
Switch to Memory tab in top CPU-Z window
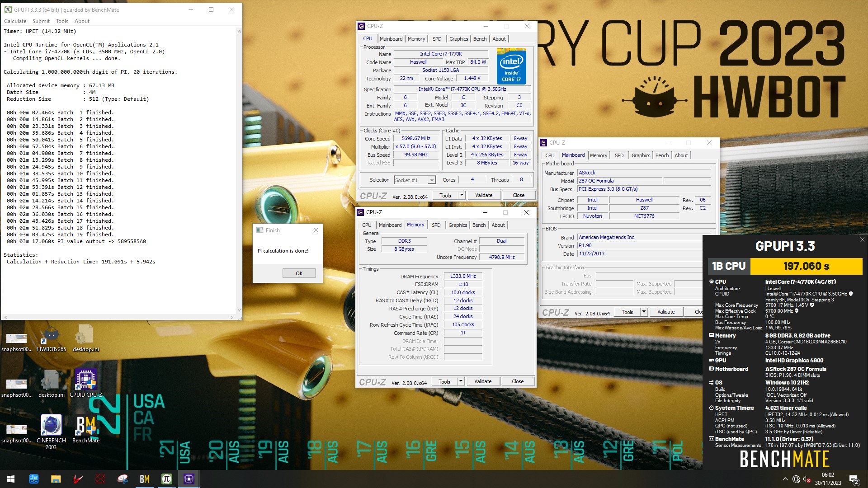[416, 39]
